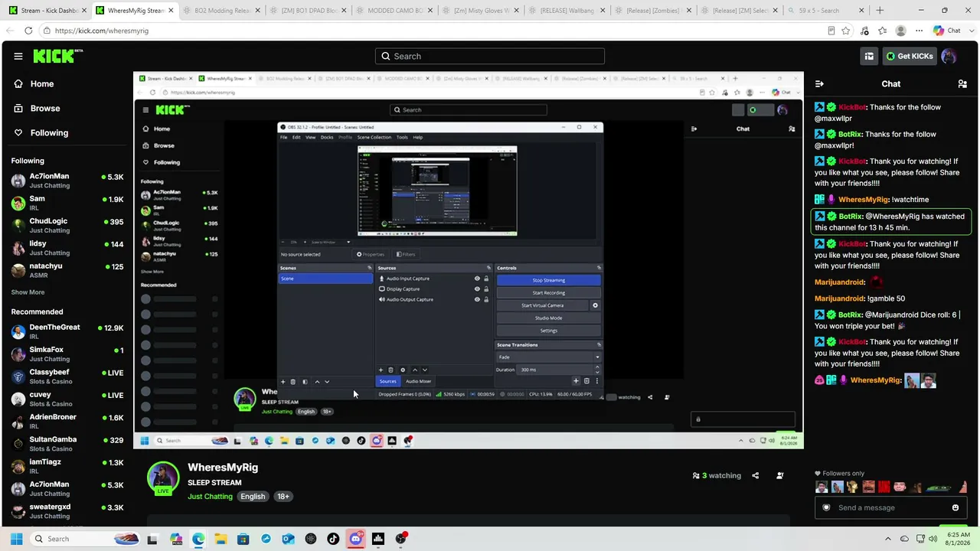Click the chat identity shield icon
The height and width of the screenshot is (551, 980).
click(826, 507)
